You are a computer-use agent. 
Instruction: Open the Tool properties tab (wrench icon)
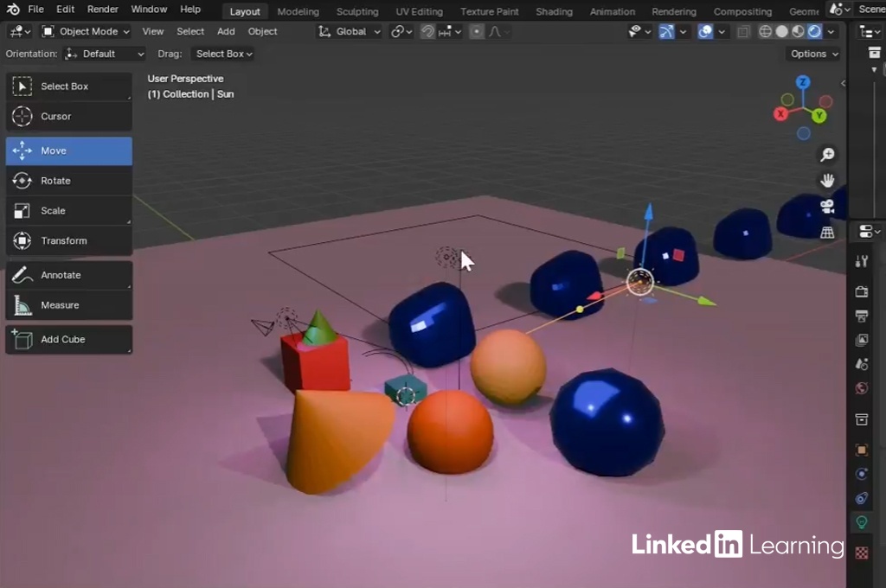(x=861, y=261)
